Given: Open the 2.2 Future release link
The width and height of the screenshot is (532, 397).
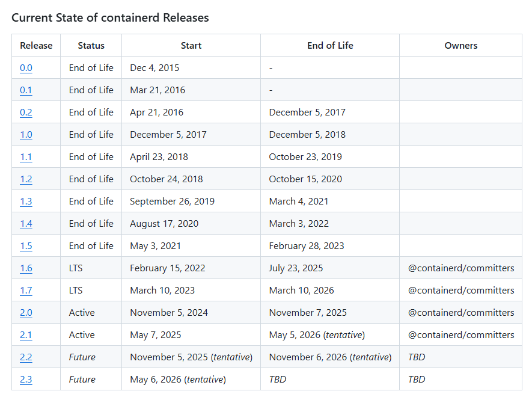Looking at the screenshot, I should [26, 357].
